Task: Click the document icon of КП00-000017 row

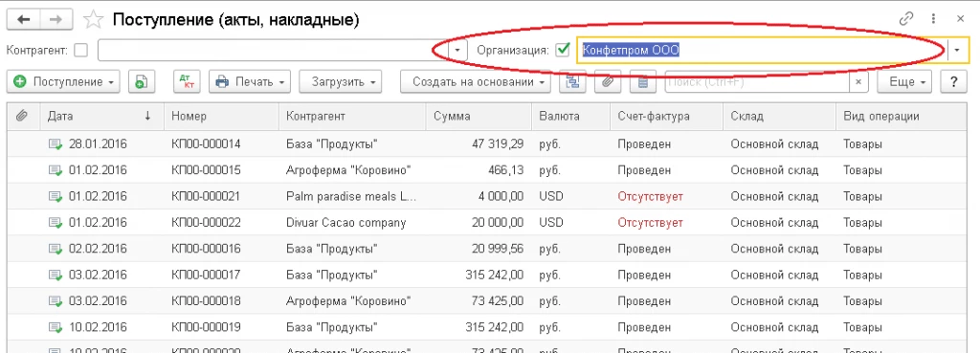Action: pyautogui.click(x=56, y=275)
